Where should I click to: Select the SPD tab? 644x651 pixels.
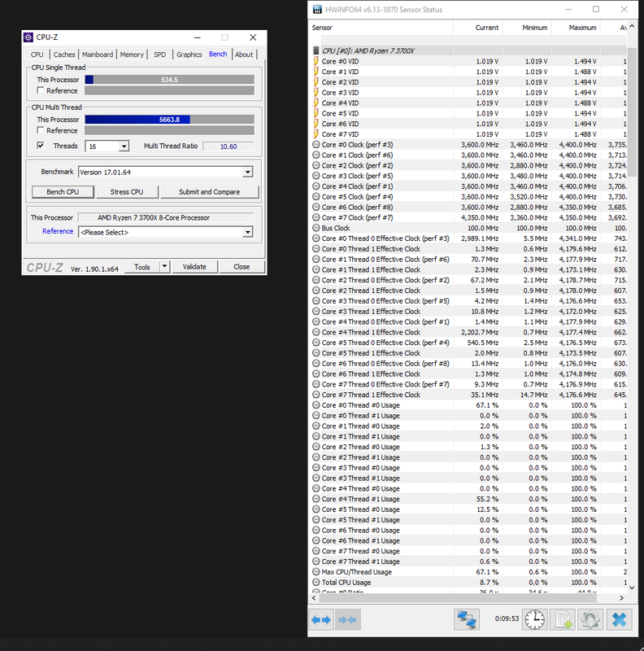point(159,55)
